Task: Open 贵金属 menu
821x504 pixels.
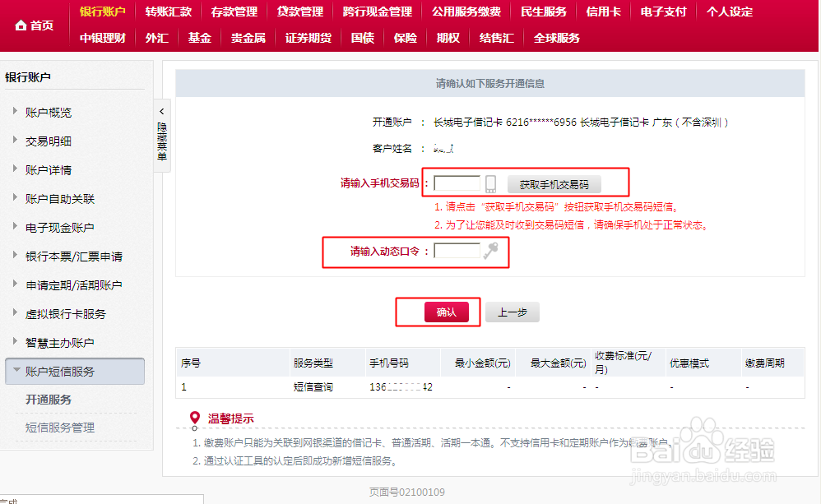Action: click(248, 38)
